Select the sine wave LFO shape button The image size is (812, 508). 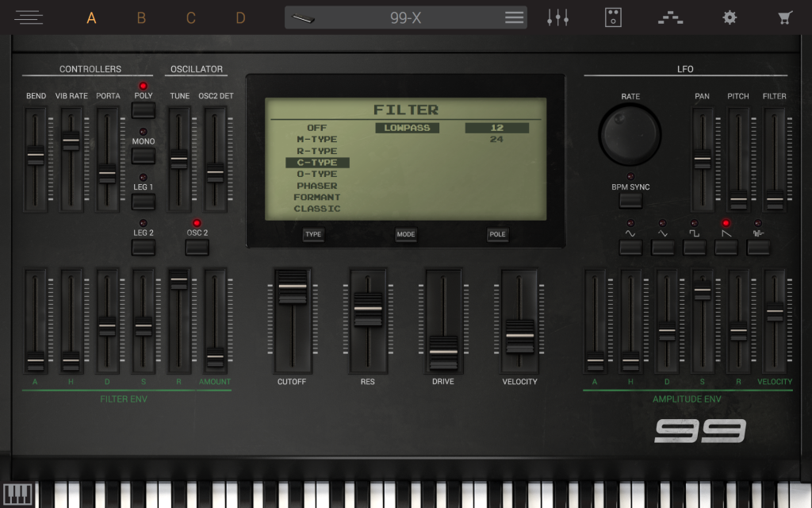coord(630,247)
